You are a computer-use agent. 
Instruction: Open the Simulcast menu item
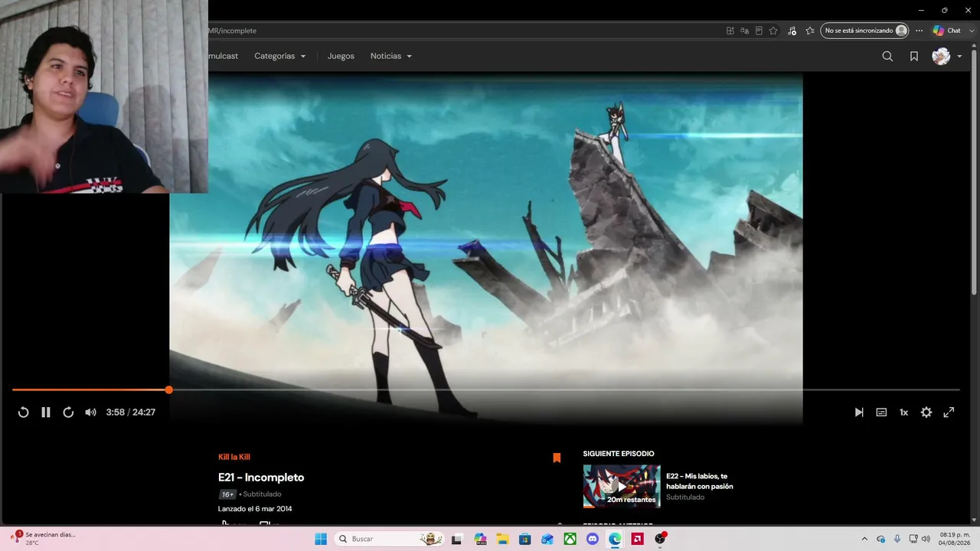[x=224, y=56]
